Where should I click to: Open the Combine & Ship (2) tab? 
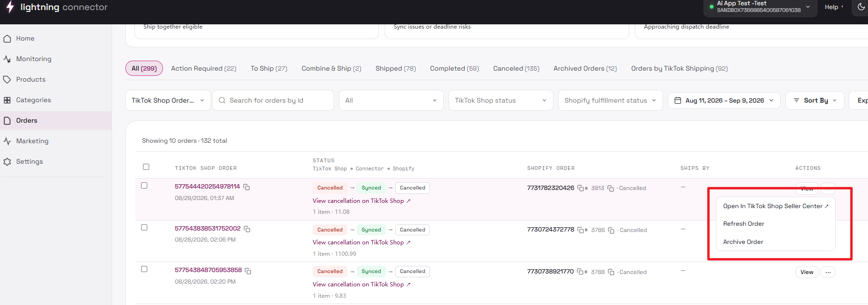coord(331,68)
